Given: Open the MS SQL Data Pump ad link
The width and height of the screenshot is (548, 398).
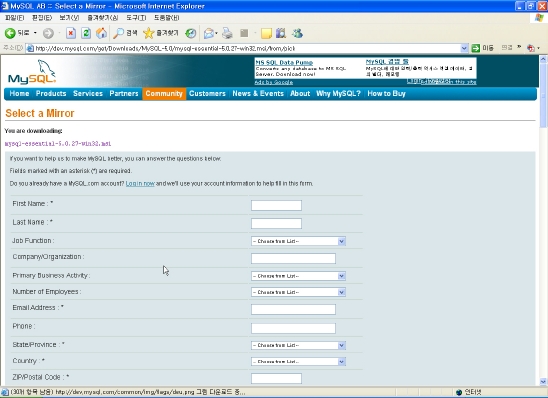Looking at the screenshot, I should [284, 62].
